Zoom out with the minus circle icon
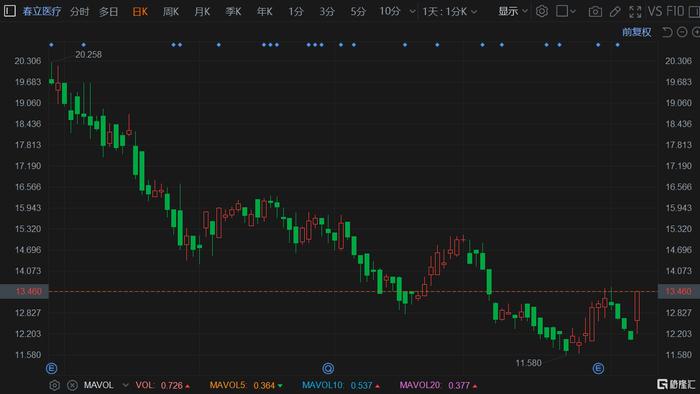This screenshot has width=700, height=394. click(x=682, y=32)
